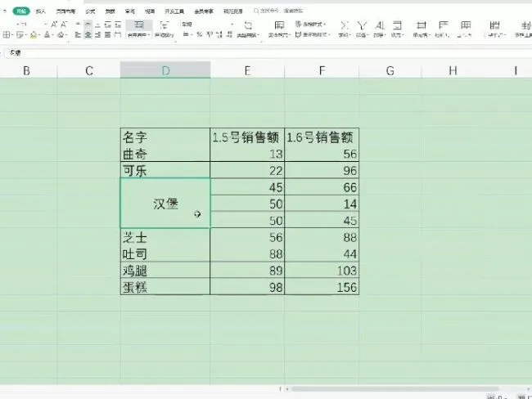
Task: Apply currency number format
Action: (186, 34)
